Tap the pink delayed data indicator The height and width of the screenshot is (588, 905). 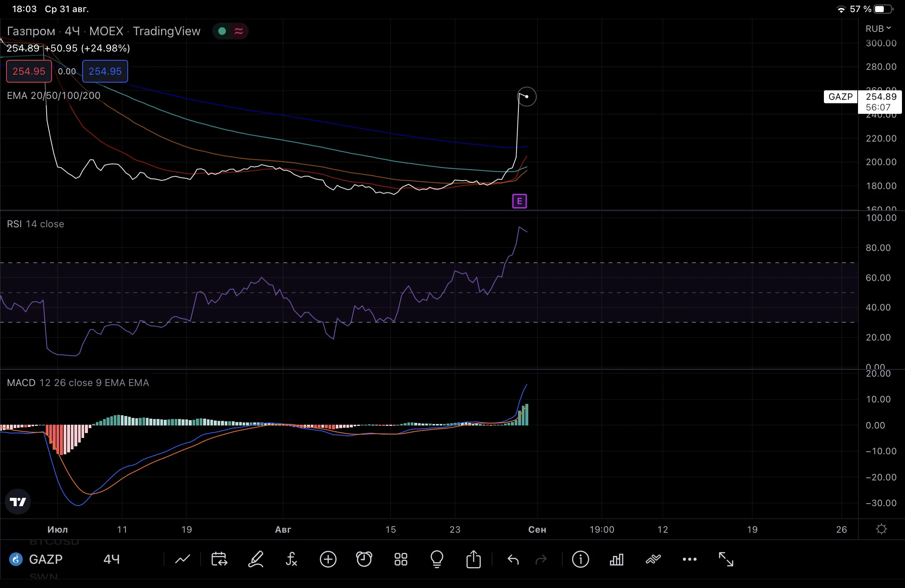coord(239,31)
